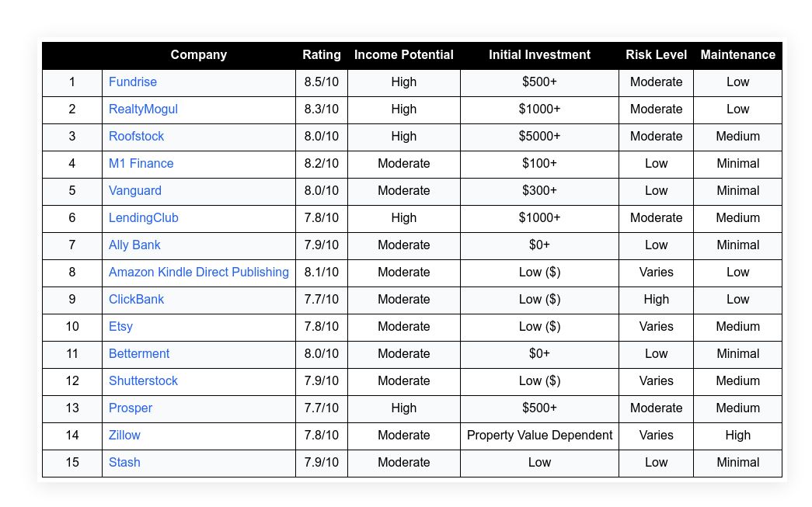The image size is (812, 507).
Task: Select the Initial Investment header cell
Action: [x=539, y=55]
